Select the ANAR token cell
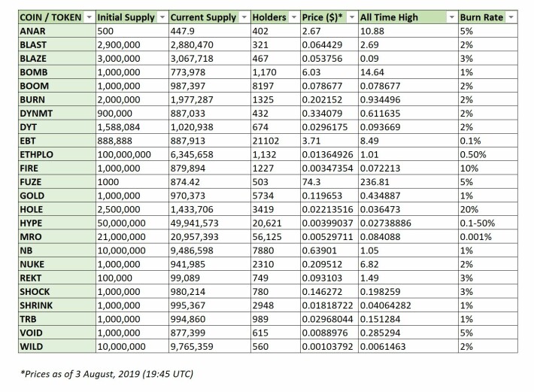 57,31
